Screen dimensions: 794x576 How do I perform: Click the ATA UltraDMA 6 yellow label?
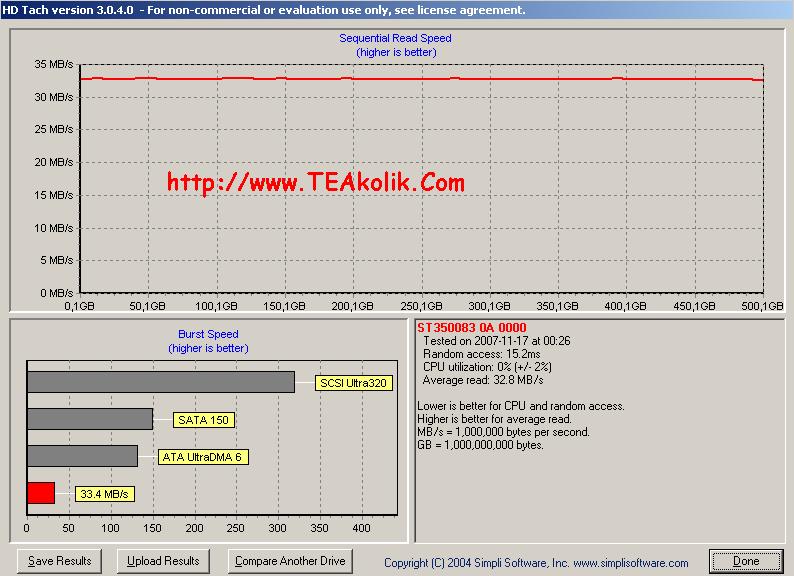[x=203, y=457]
